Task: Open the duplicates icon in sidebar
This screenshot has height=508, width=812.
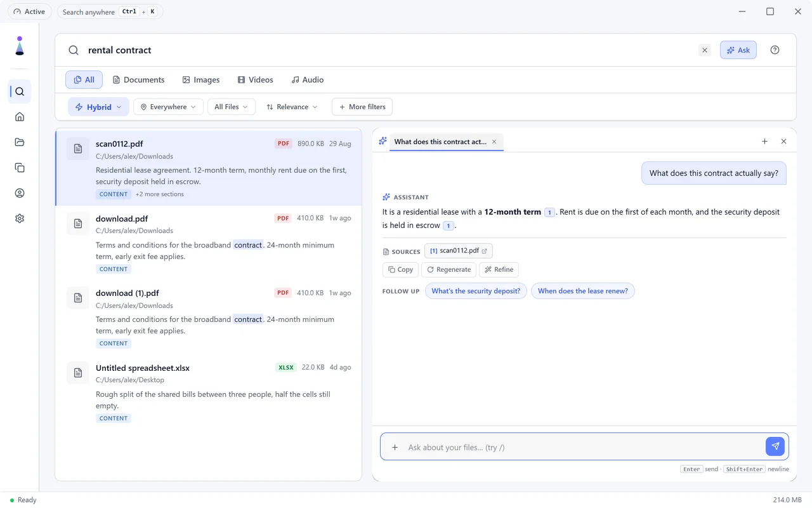Action: click(20, 168)
